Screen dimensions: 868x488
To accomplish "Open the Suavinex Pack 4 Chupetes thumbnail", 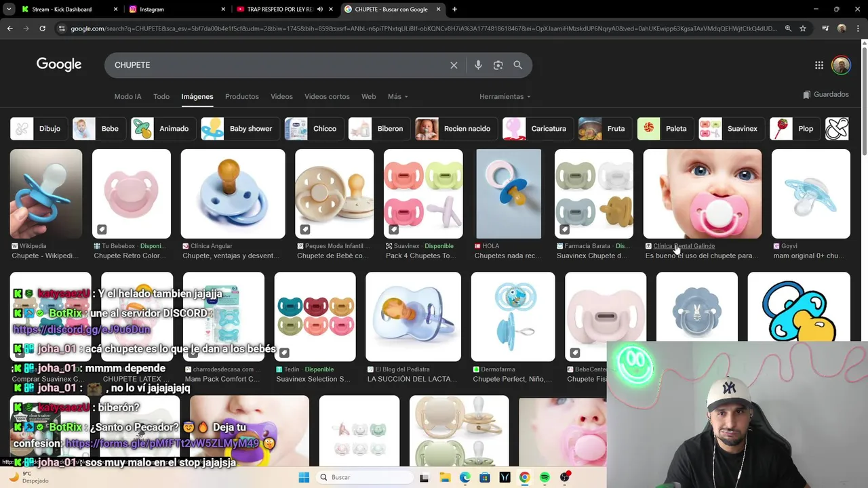I will (423, 194).
